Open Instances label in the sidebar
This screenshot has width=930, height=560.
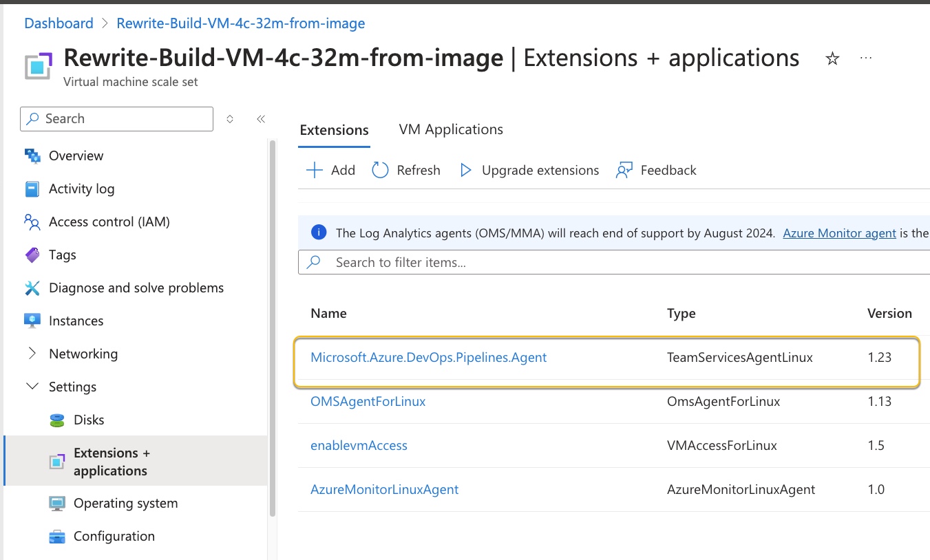point(76,321)
